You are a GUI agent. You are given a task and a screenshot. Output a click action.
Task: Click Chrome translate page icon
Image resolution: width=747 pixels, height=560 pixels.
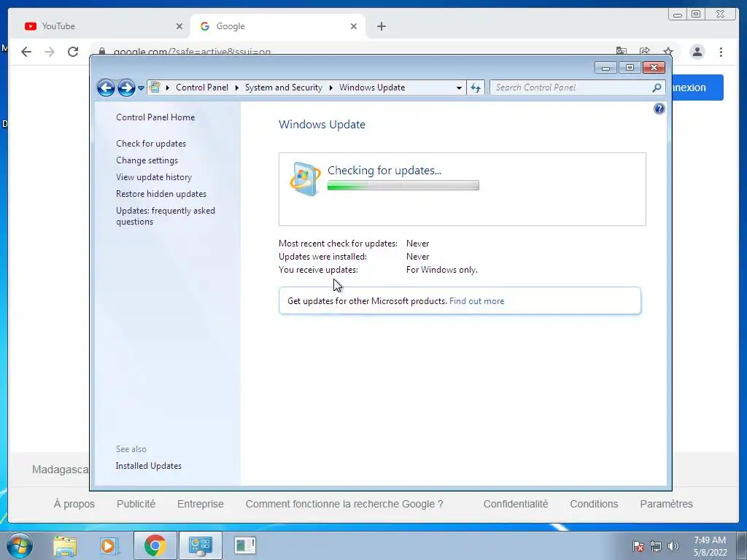point(622,50)
